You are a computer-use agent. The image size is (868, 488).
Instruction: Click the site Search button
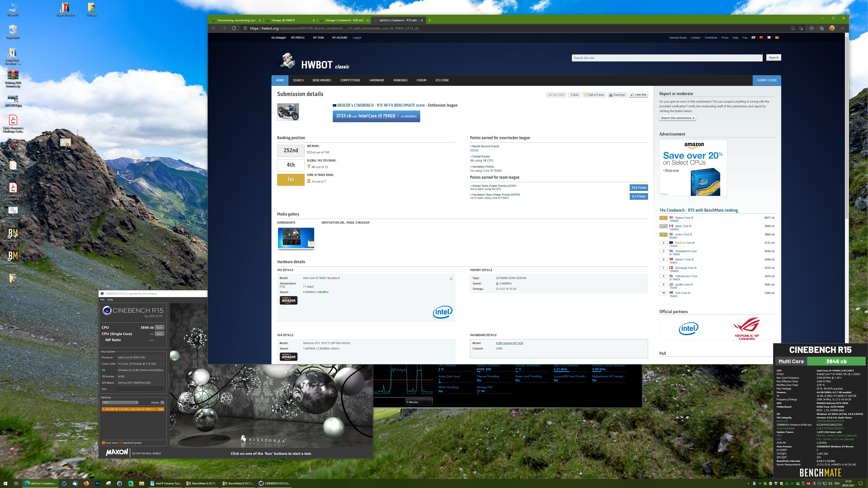[773, 58]
